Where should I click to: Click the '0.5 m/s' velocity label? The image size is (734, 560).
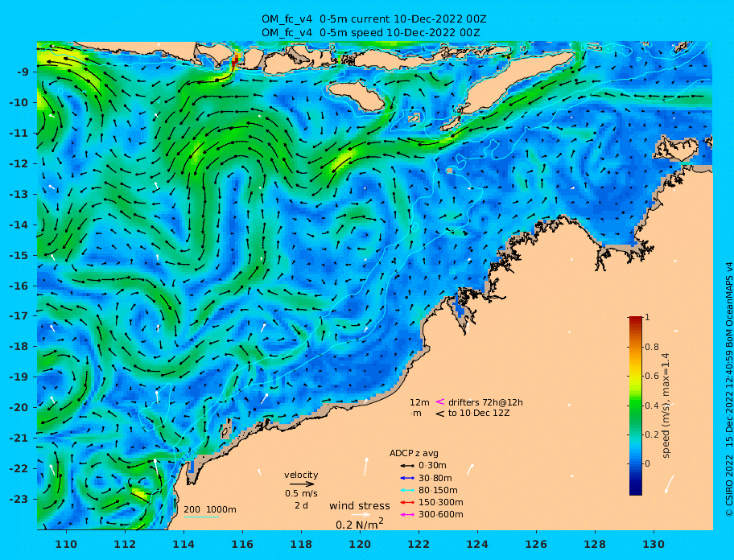301,493
